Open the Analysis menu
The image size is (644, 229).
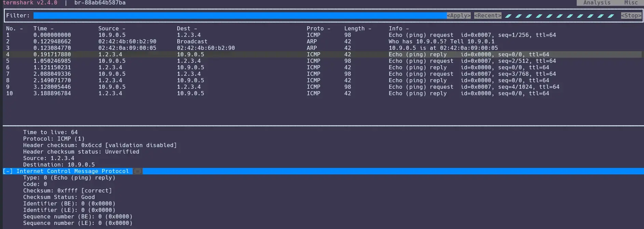click(x=597, y=3)
